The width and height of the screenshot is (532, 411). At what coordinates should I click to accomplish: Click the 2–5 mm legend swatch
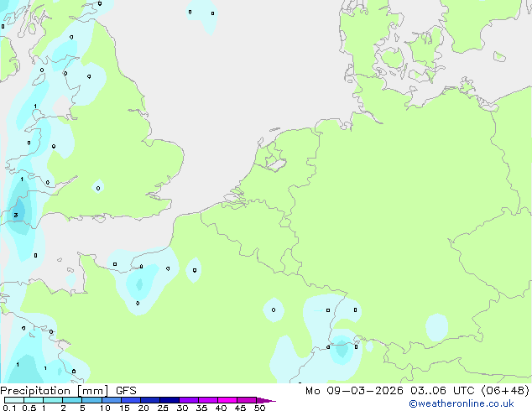click(x=72, y=400)
